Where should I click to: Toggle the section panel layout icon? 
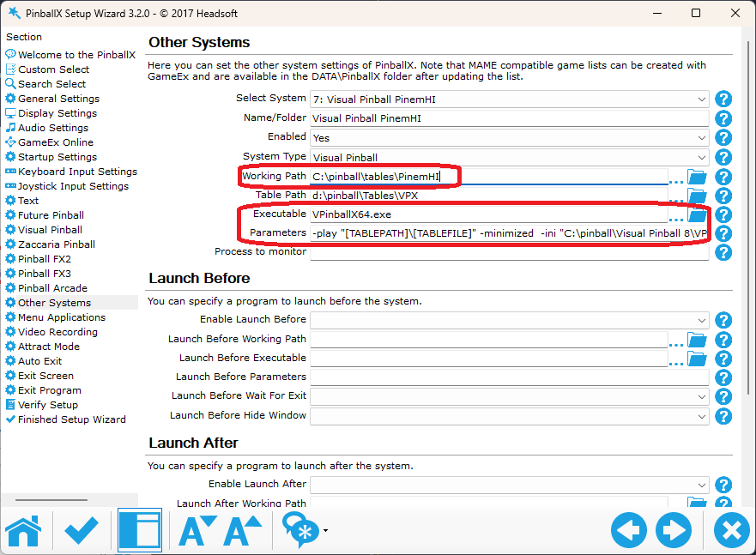click(x=140, y=530)
